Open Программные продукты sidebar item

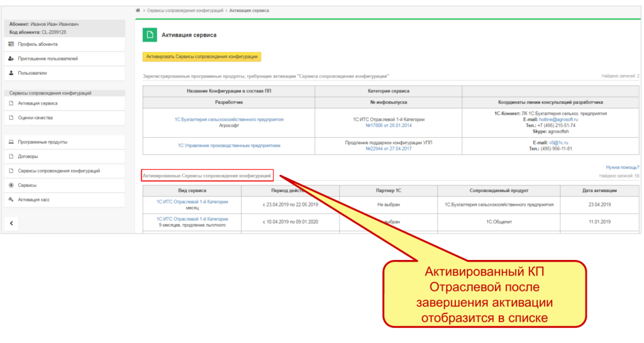pyautogui.click(x=42, y=142)
